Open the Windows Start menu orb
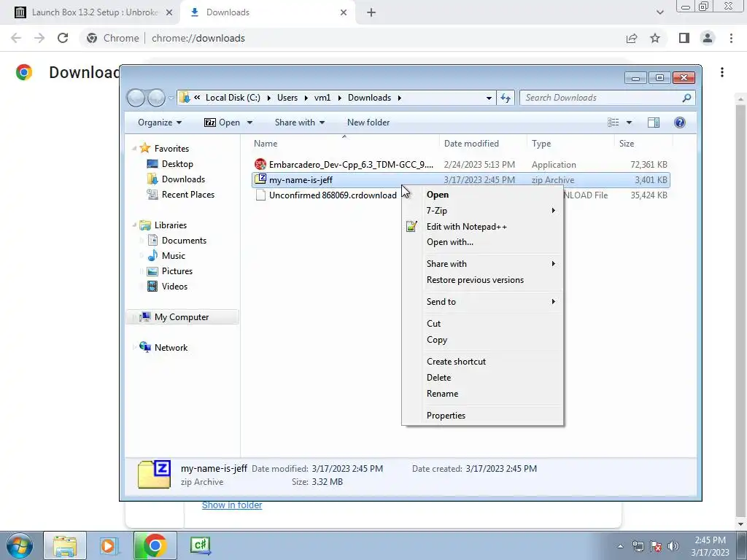The width and height of the screenshot is (747, 560). [x=20, y=545]
